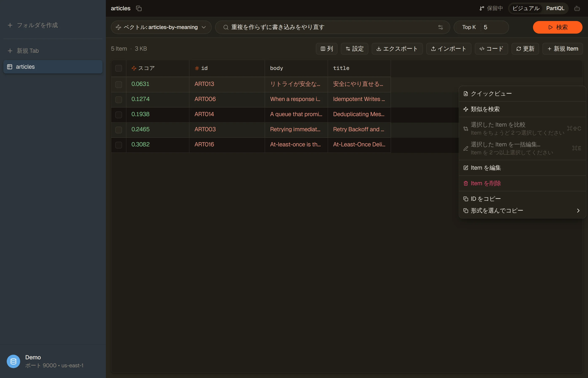
Task: Click the 新規 Item button
Action: [x=562, y=49]
